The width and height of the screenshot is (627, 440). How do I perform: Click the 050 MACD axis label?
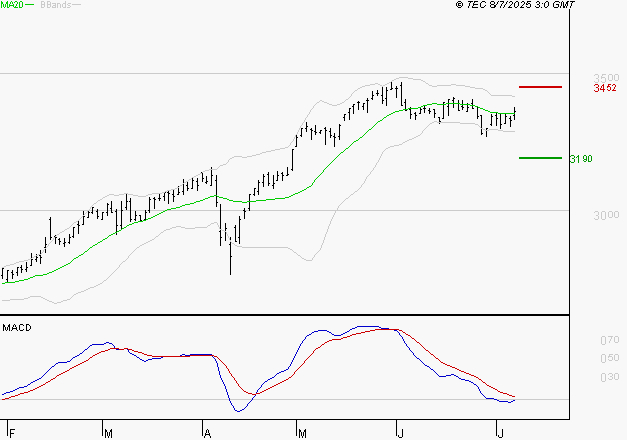pyautogui.click(x=610, y=358)
